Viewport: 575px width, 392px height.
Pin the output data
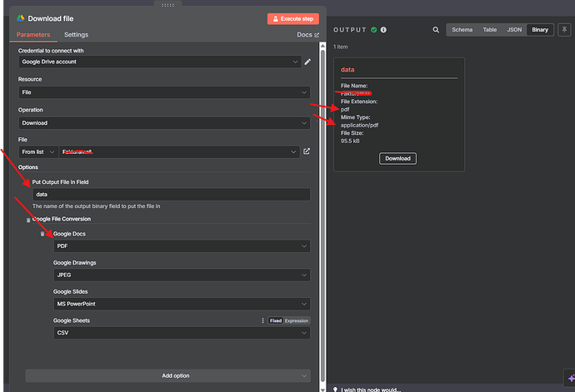coord(564,29)
